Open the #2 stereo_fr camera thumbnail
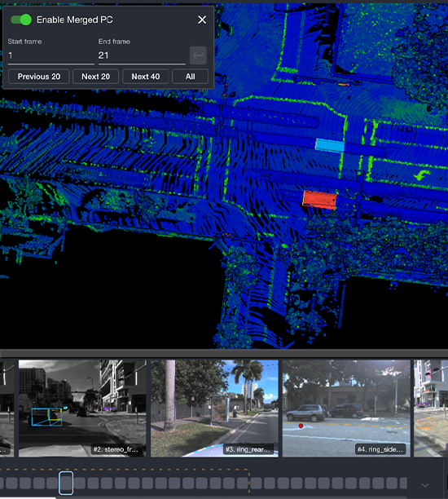The width and height of the screenshot is (448, 499). click(x=82, y=408)
